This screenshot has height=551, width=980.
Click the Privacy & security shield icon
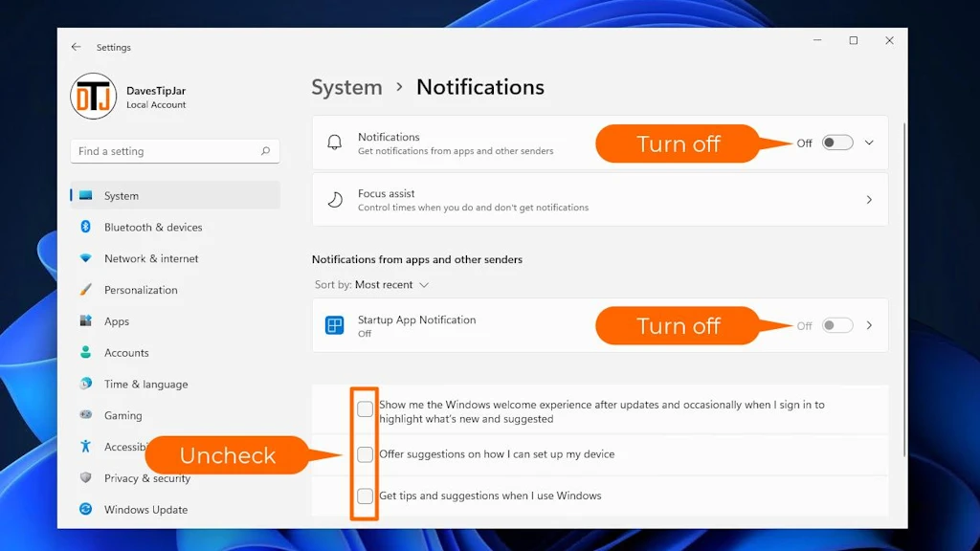[x=85, y=477]
